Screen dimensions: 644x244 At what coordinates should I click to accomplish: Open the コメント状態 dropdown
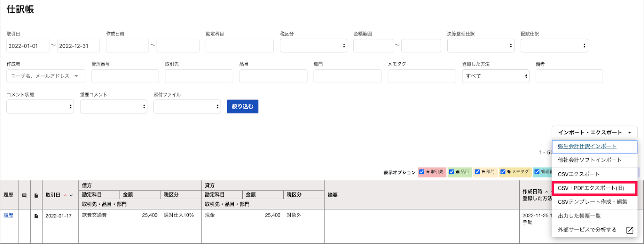[x=40, y=107]
